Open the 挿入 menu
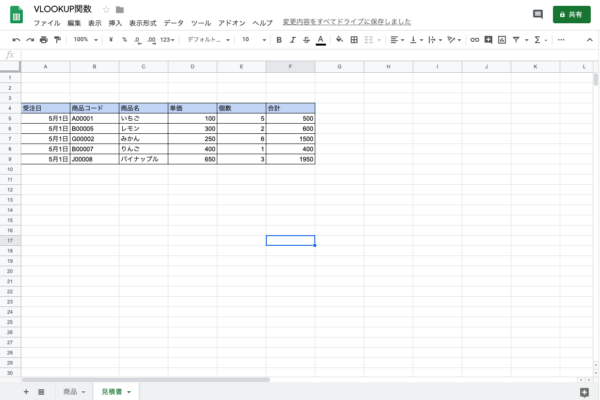Screen dimensions: 600x400 pyautogui.click(x=115, y=23)
